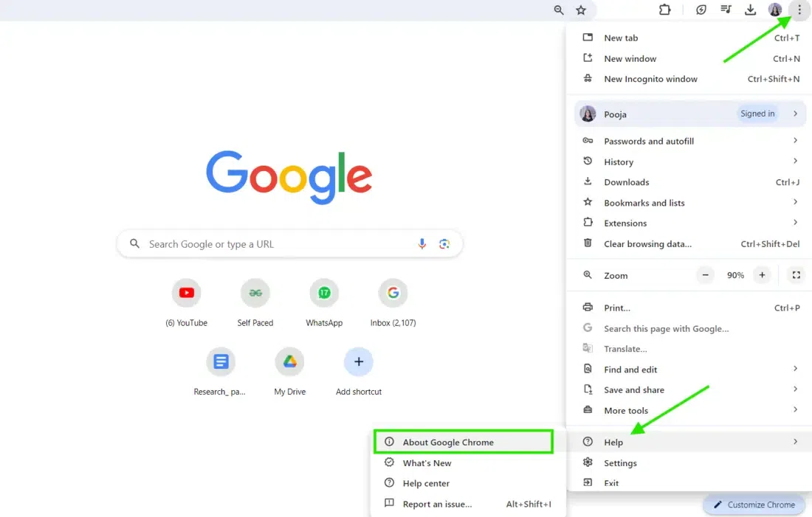
Task: Search by image with Google Lens icon
Action: [444, 244]
